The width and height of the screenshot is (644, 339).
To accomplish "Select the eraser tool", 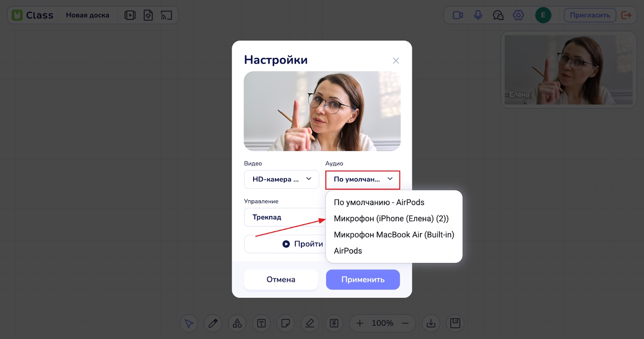I will pyautogui.click(x=310, y=323).
